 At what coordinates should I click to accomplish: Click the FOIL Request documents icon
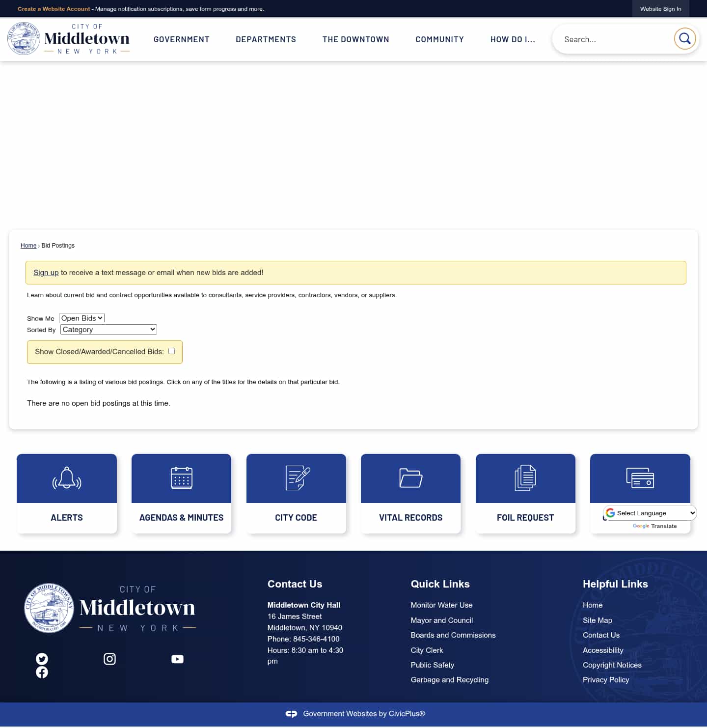pyautogui.click(x=525, y=478)
